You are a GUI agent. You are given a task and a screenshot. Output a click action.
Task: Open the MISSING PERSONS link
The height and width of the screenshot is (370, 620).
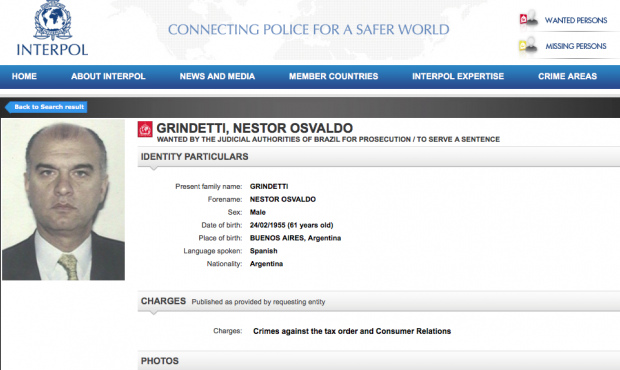click(576, 46)
